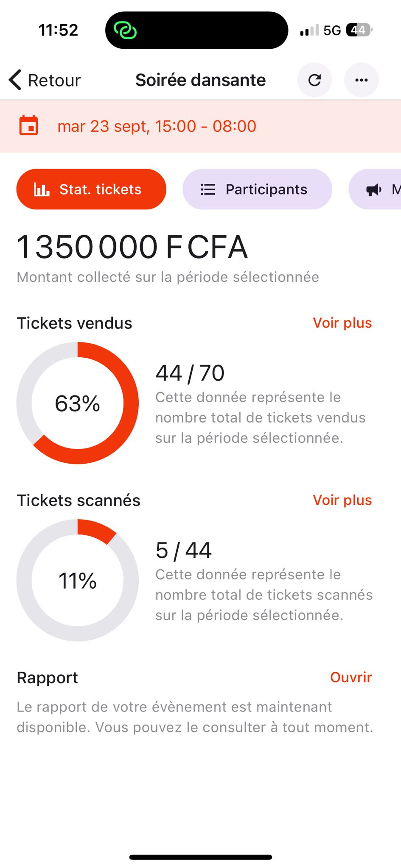Tap Ouvrir to open the report
Image resolution: width=401 pixels, height=868 pixels.
point(351,677)
